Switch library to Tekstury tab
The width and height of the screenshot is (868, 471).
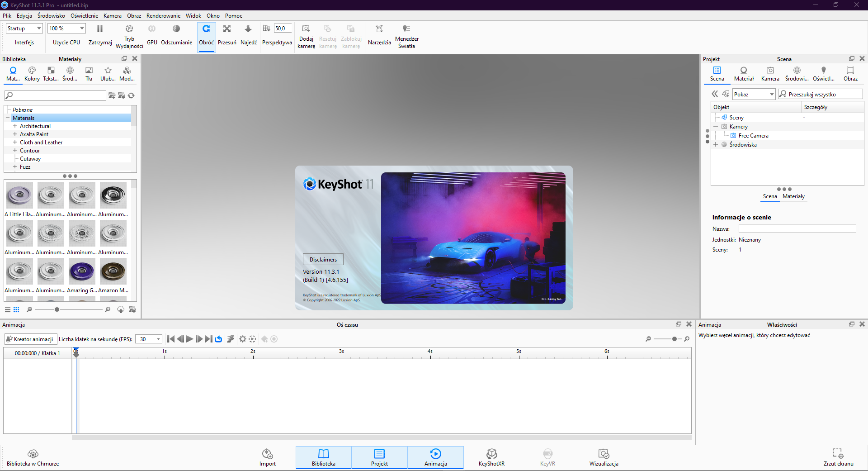point(51,74)
